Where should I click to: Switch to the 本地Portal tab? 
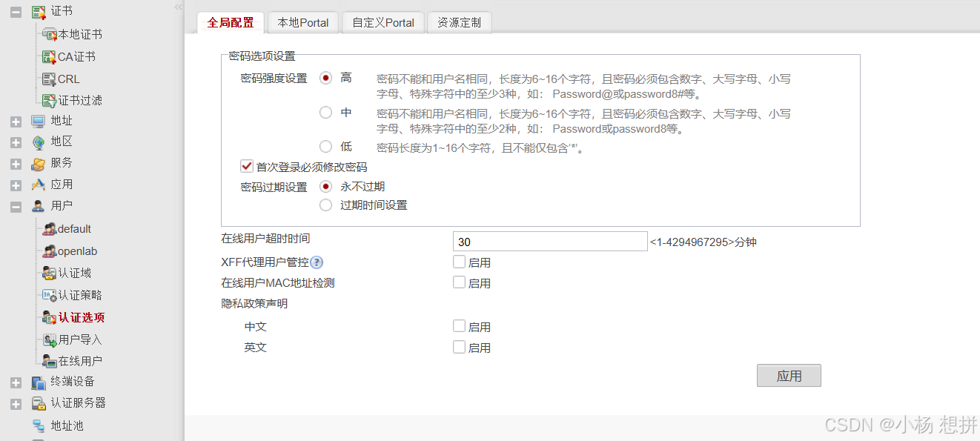(x=303, y=22)
